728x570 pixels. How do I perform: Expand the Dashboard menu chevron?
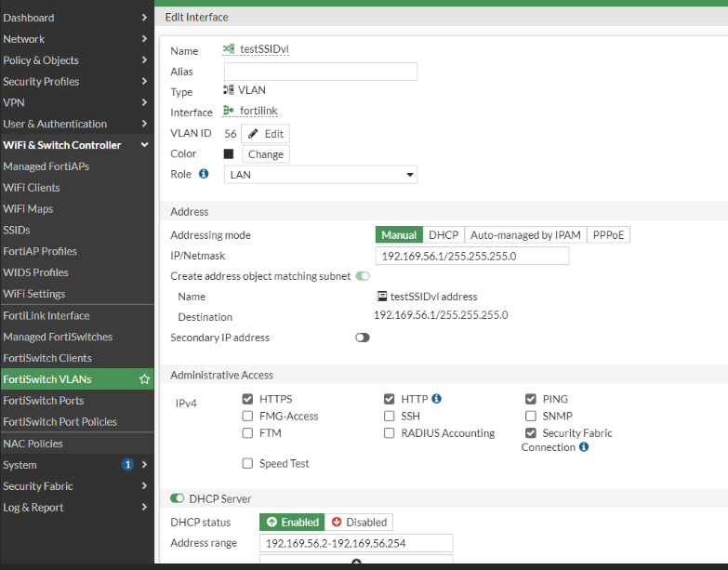point(144,18)
